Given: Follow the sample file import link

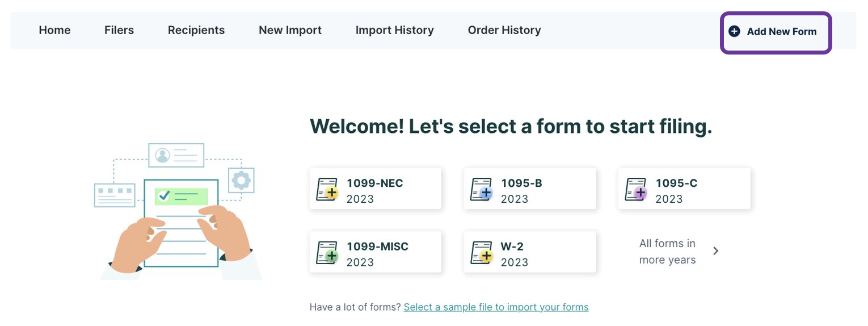Looking at the screenshot, I should (496, 307).
